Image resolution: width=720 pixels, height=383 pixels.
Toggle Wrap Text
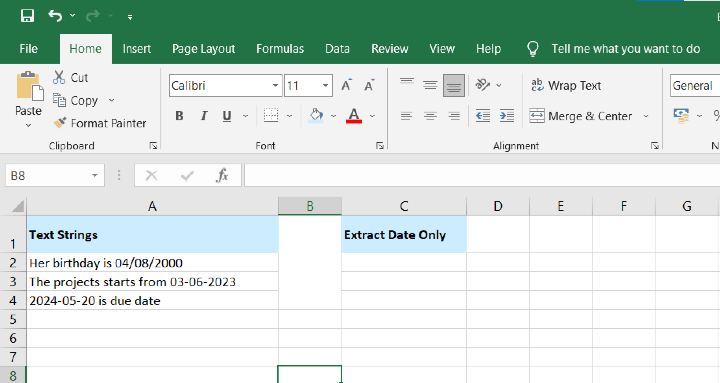(566, 85)
